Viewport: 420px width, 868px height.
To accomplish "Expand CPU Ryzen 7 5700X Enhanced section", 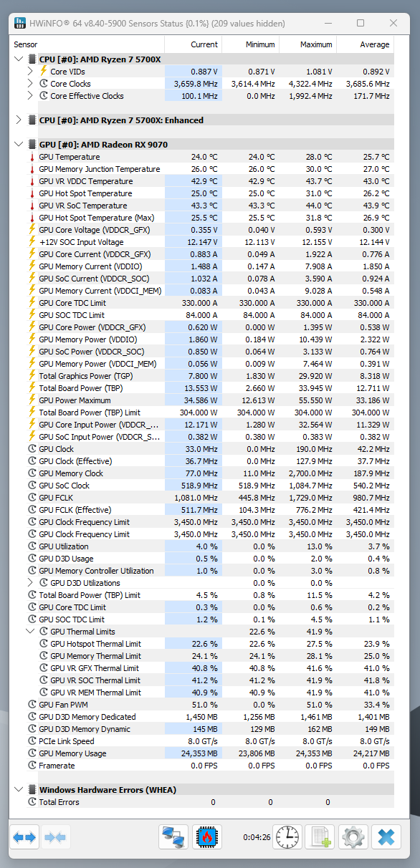I will click(19, 120).
